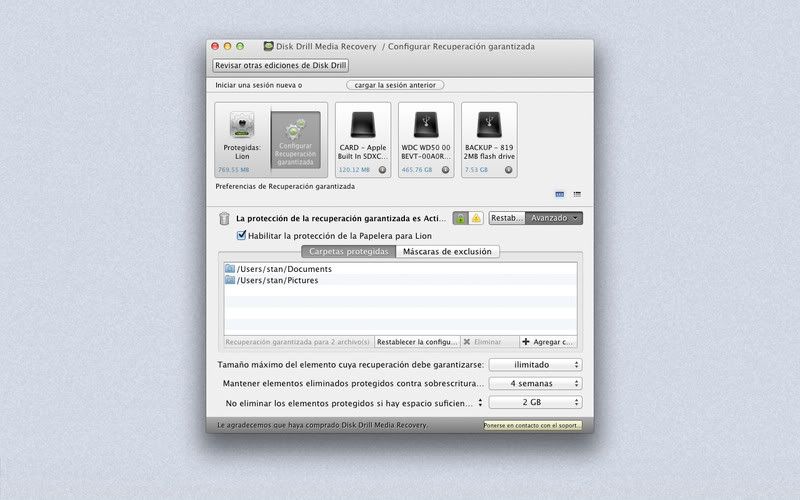The height and width of the screenshot is (500, 800).
Task: Click Le agradecemos que haya comprado text
Action: click(323, 425)
